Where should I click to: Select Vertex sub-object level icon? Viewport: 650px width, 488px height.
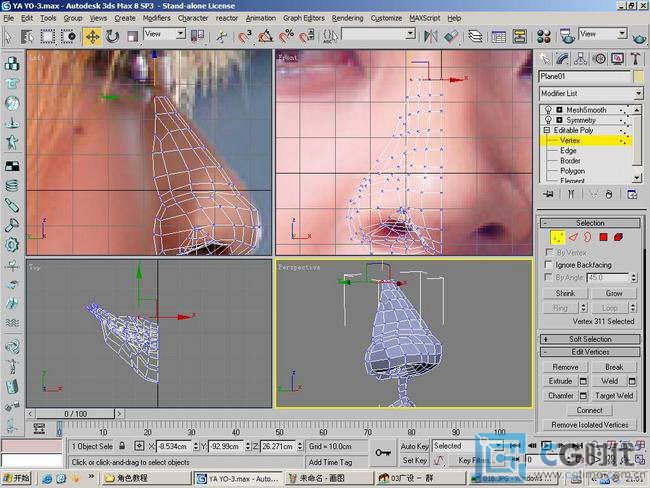[557, 237]
